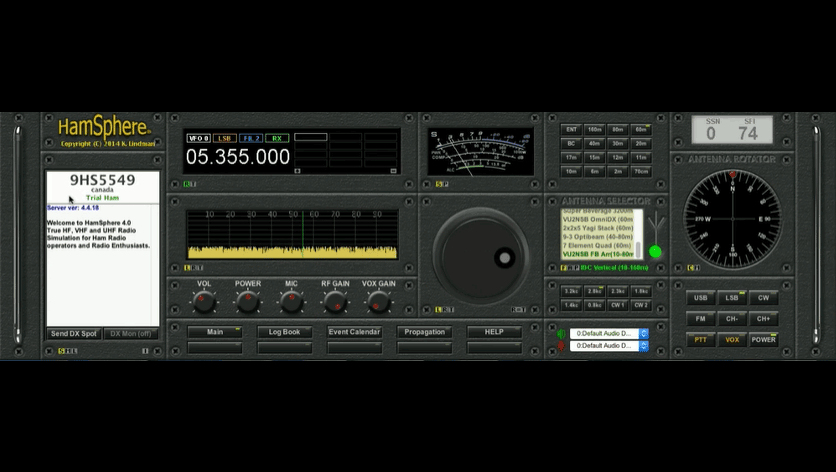Select the 12m band

pyautogui.click(x=618, y=157)
